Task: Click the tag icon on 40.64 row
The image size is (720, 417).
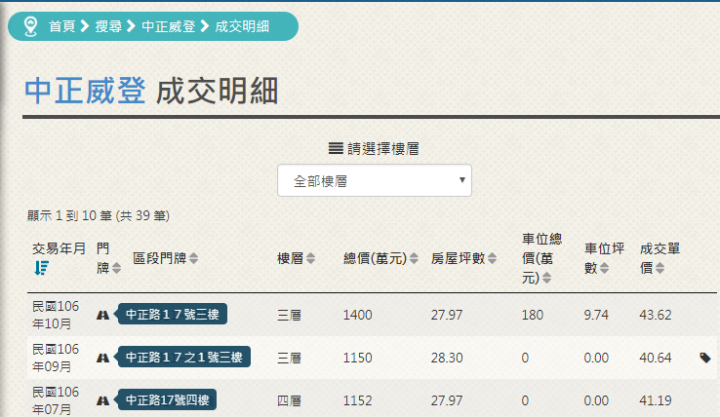Action: (705, 358)
